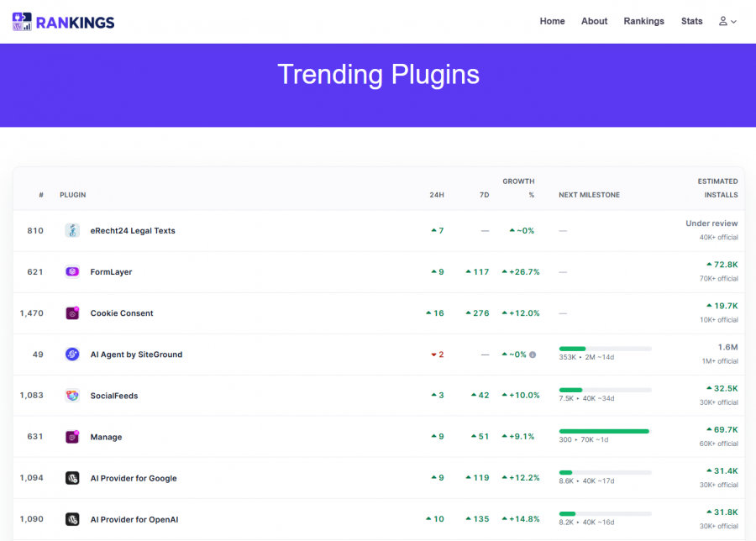The image size is (756, 541).
Task: Click AI Provider for Google progress bar
Action: [x=605, y=472]
